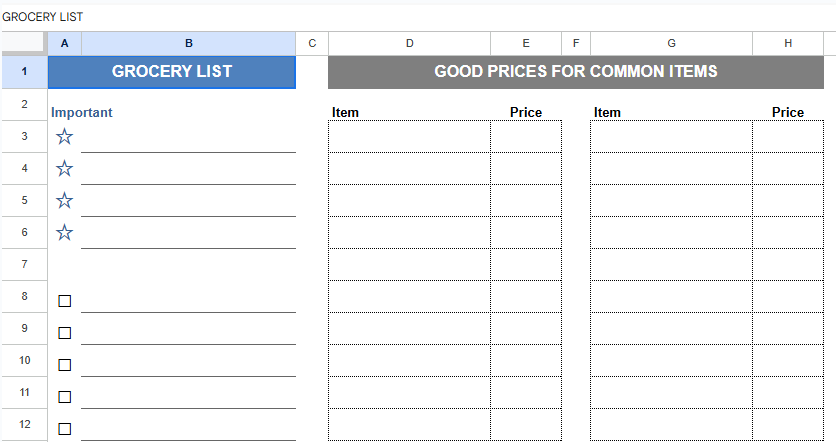836x442 pixels.
Task: Select column D header
Action: pyautogui.click(x=409, y=43)
